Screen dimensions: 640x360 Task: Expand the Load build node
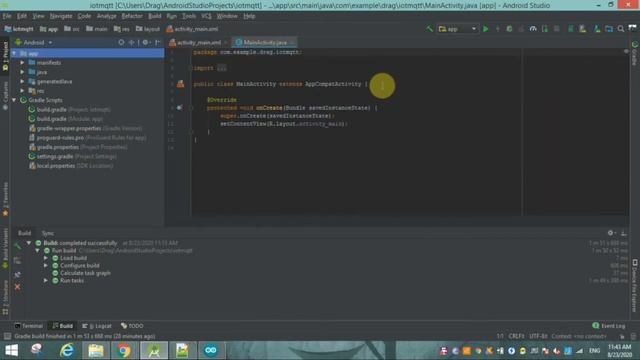[46, 258]
